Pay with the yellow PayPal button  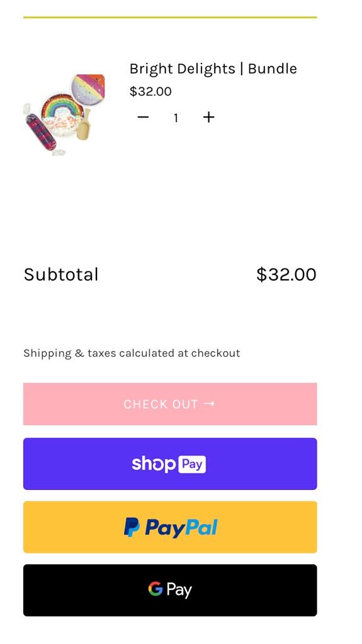coord(170,527)
